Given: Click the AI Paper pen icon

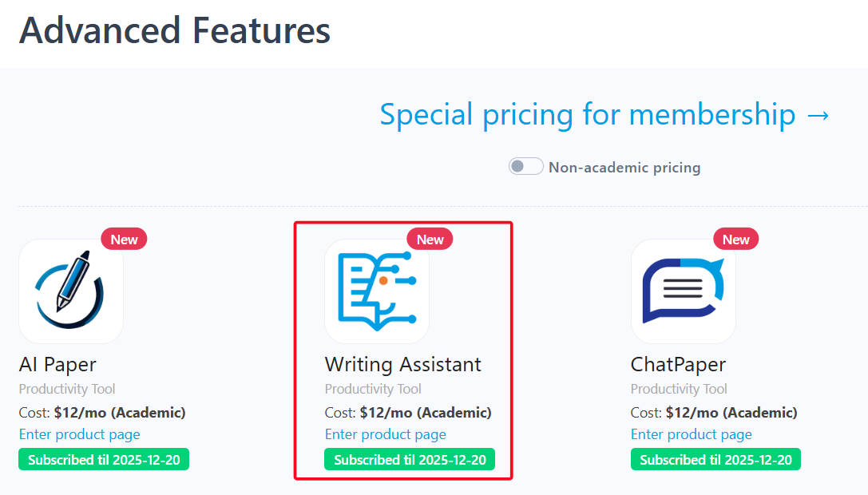Looking at the screenshot, I should tap(71, 291).
